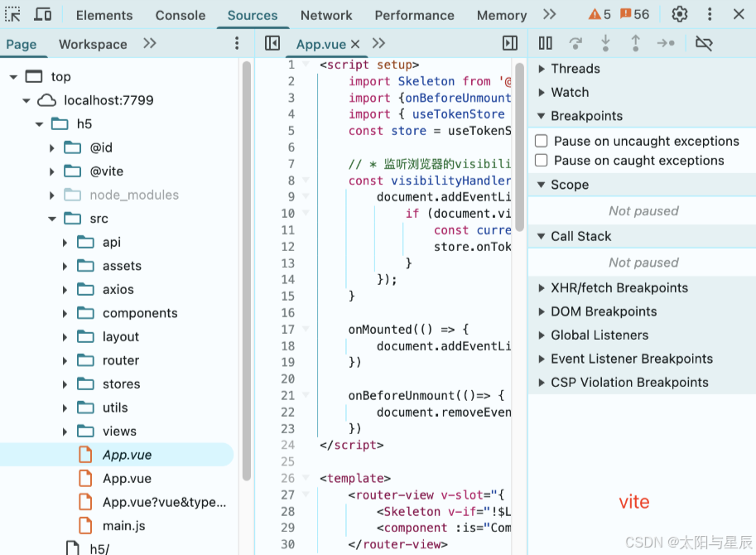756x555 pixels.
Task: Open the DevTools three-dot customize menu
Action: pyautogui.click(x=710, y=14)
